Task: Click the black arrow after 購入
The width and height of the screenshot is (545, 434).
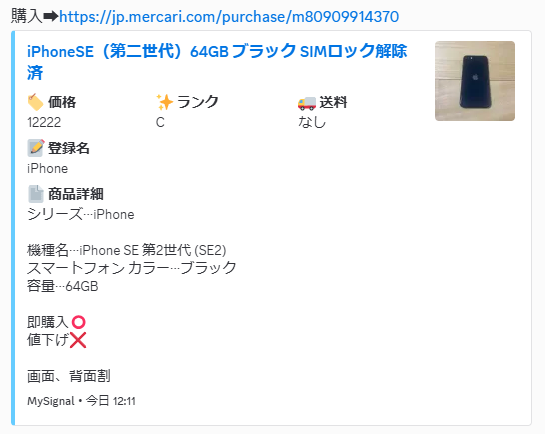Action: point(51,17)
